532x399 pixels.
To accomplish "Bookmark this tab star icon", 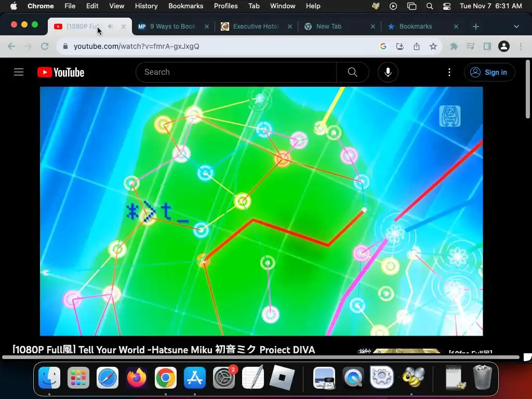I will click(x=433, y=46).
